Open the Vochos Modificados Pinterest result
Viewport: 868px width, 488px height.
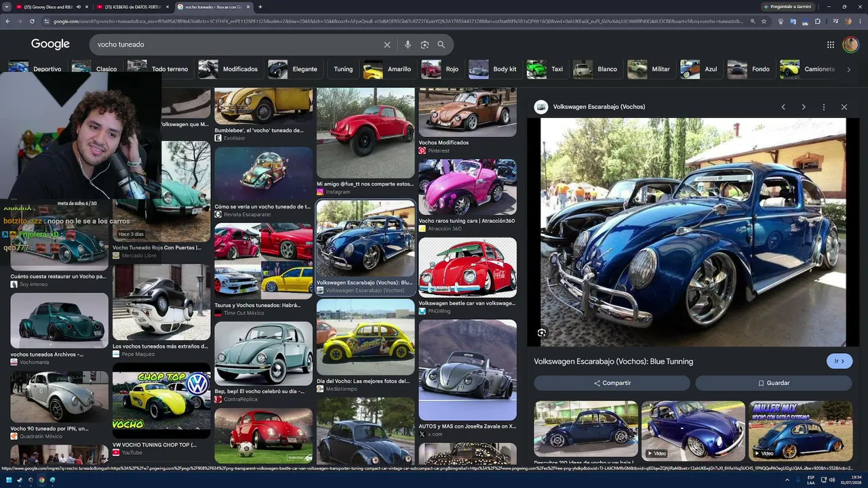click(x=467, y=121)
